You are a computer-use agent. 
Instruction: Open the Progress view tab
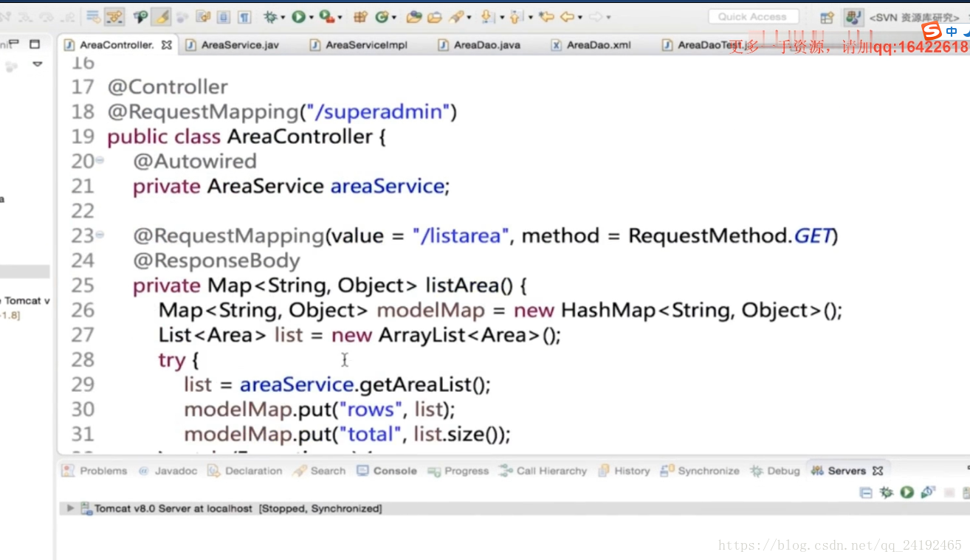click(x=458, y=471)
